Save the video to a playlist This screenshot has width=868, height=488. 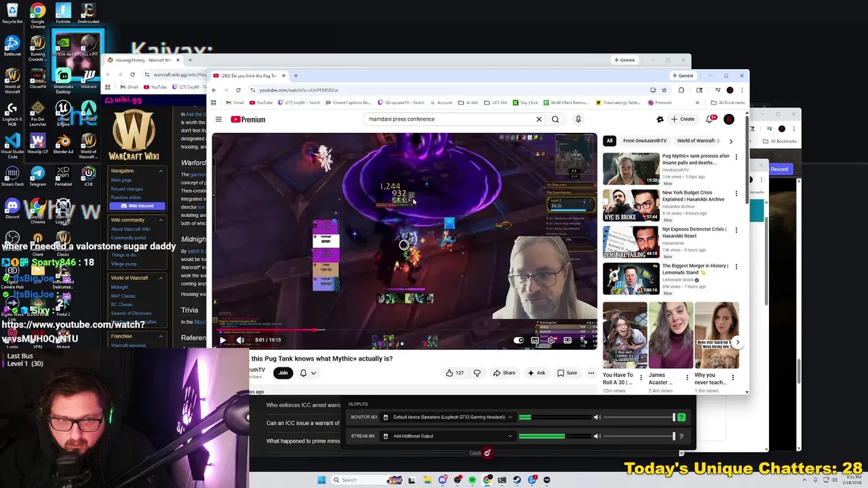point(567,373)
